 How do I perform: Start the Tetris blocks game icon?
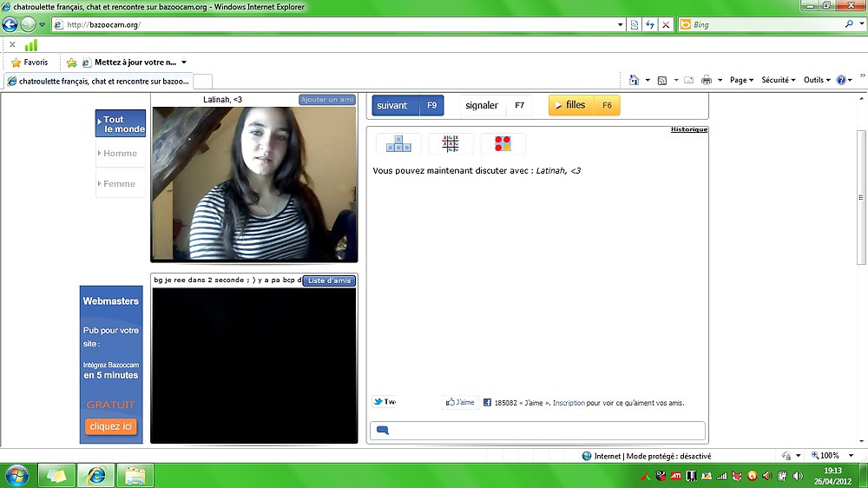(x=398, y=144)
